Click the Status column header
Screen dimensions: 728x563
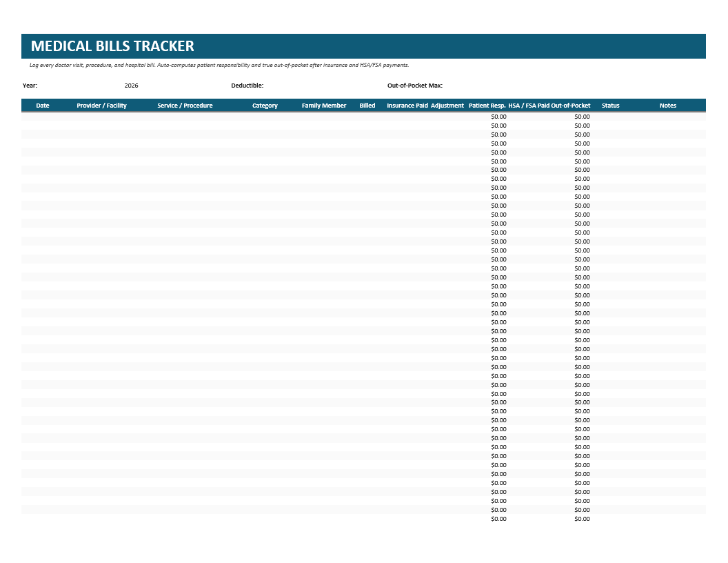[611, 106]
